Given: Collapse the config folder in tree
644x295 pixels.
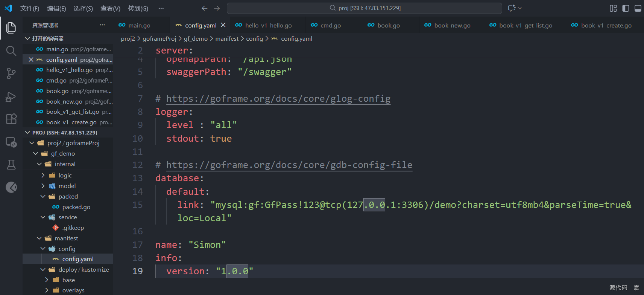Looking at the screenshot, I should [43, 249].
